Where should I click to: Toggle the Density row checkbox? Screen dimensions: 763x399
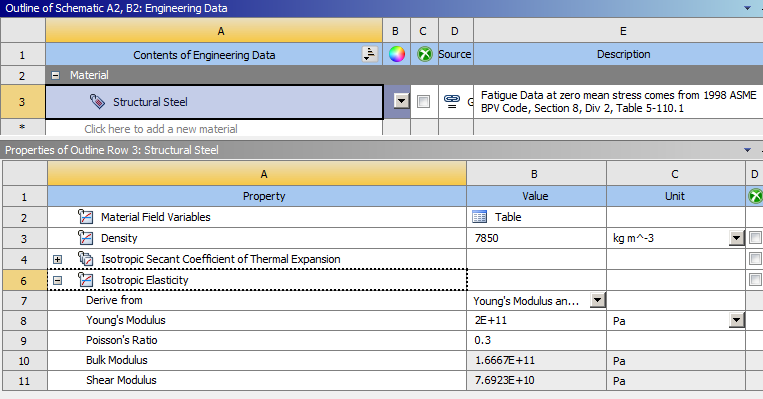(x=755, y=238)
